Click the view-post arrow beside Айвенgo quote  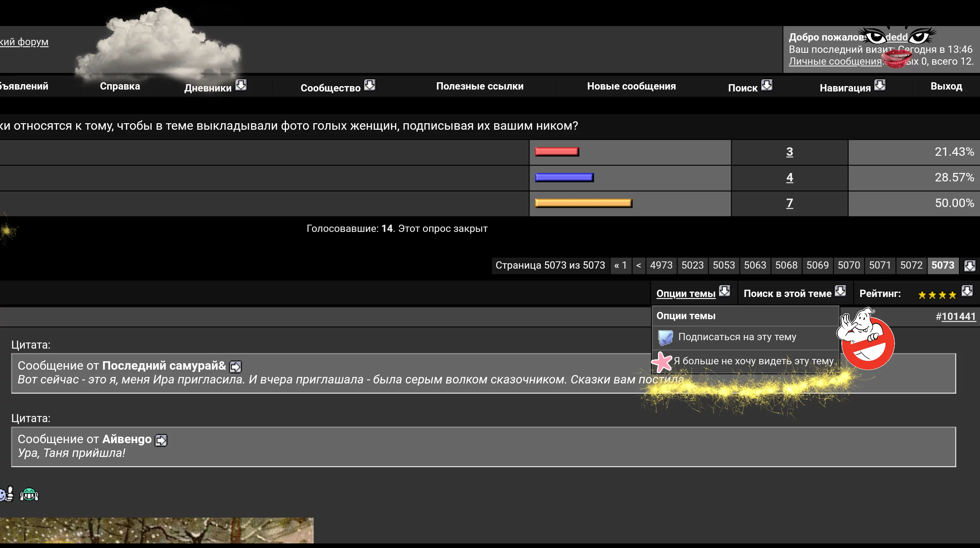(x=161, y=440)
